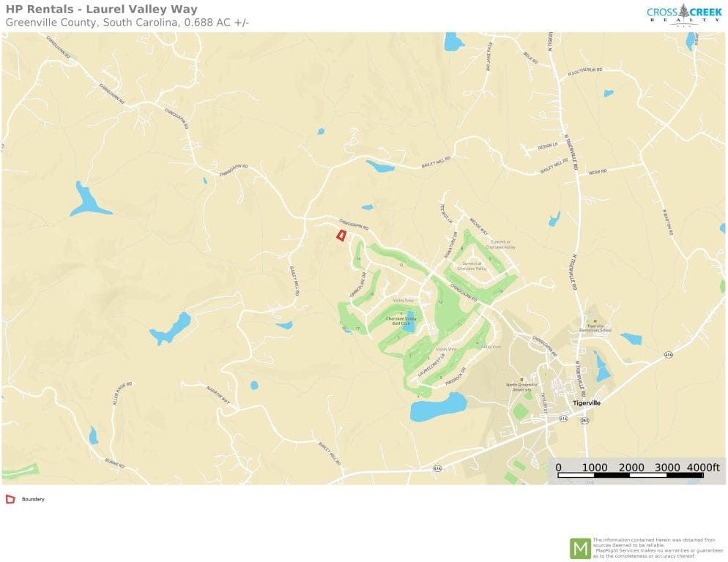The image size is (728, 562).
Task: Click the Design Ln street label
Action: 547,146
